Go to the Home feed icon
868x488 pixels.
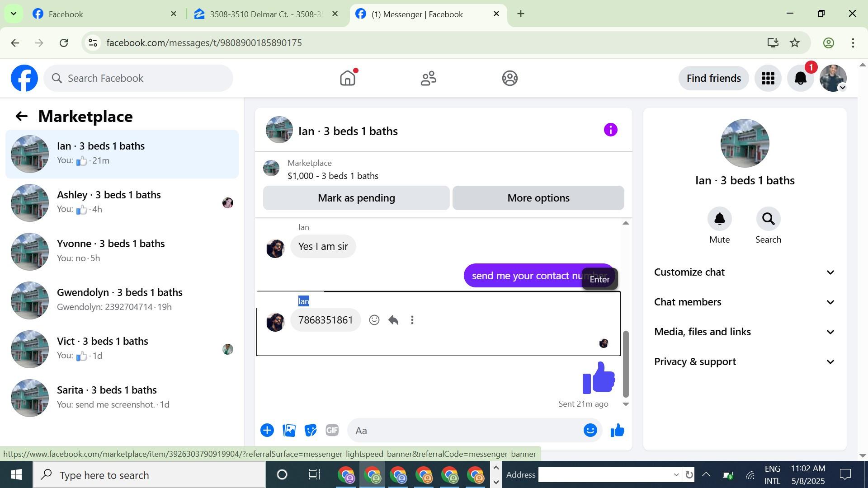[348, 78]
